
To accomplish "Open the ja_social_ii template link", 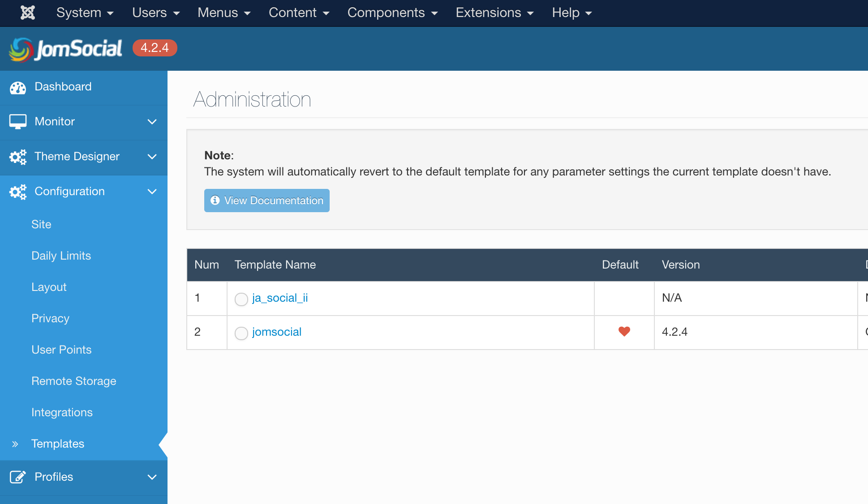I will 280,298.
